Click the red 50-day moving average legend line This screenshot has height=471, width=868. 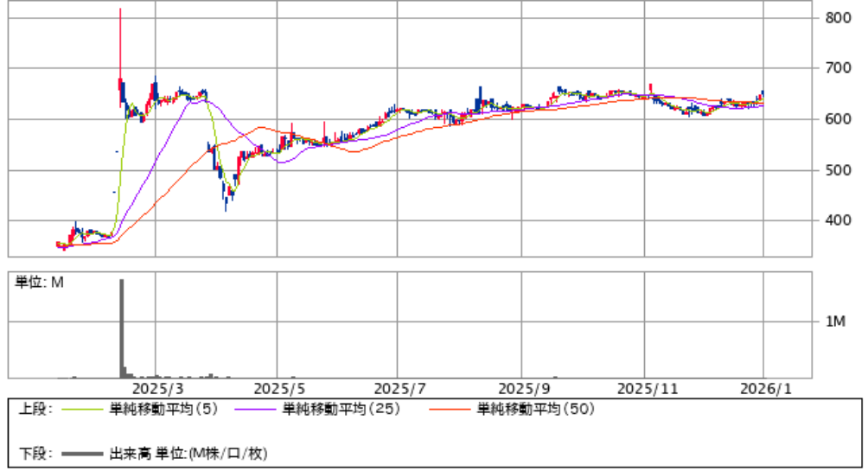point(450,410)
